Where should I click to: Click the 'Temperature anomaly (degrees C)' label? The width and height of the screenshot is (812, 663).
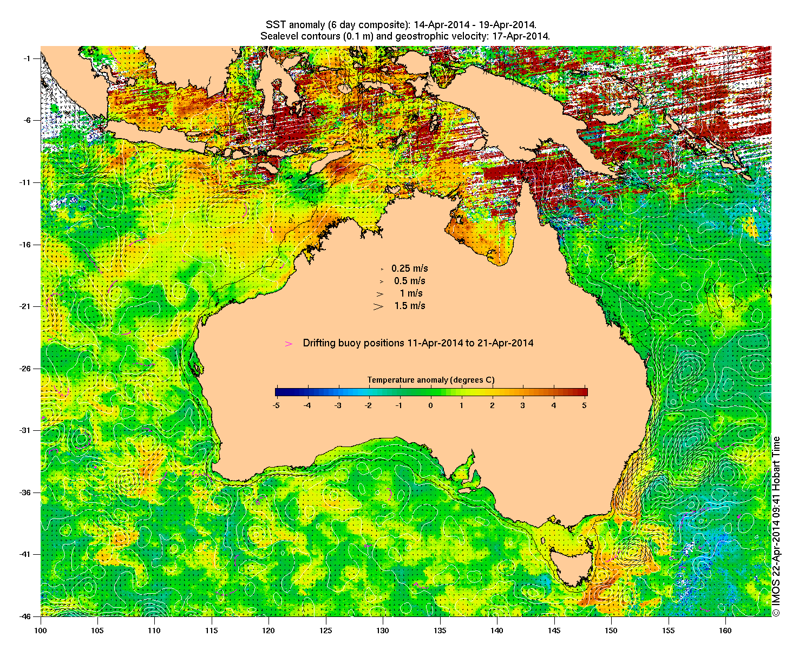pyautogui.click(x=431, y=380)
